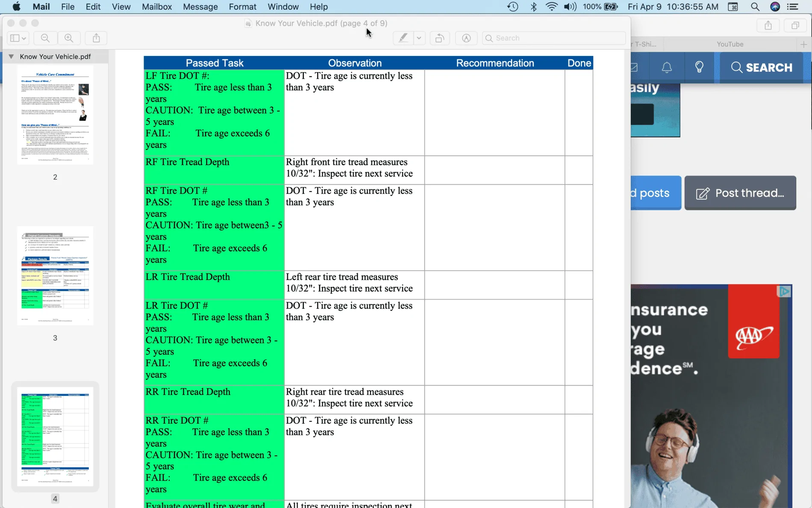Click the forum lightbulb icon
Image resolution: width=812 pixels, height=508 pixels.
coord(699,67)
